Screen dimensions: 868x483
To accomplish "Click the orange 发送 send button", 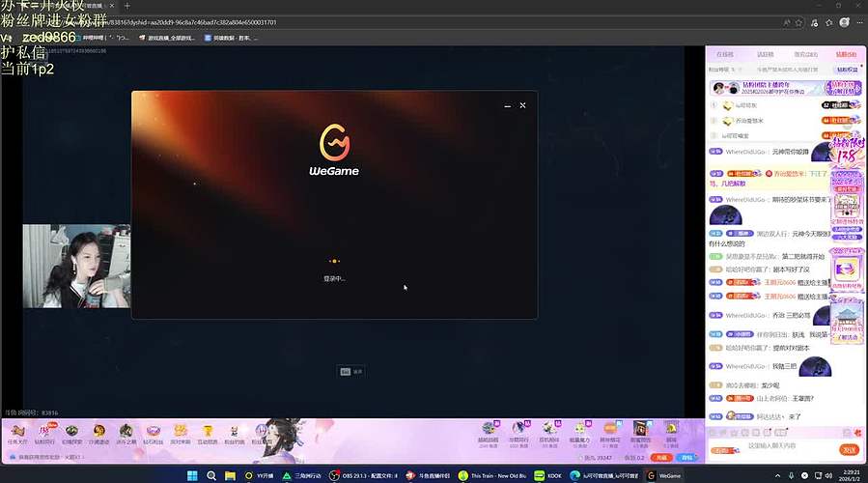I will pos(849,449).
